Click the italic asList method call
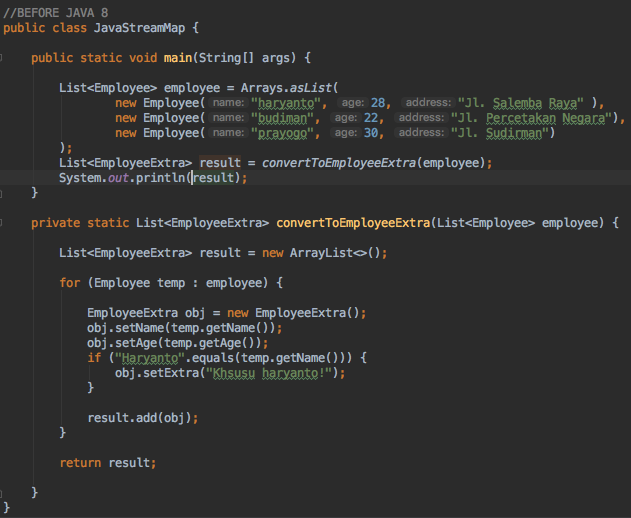Screen dimensions: 631x518 311,88
